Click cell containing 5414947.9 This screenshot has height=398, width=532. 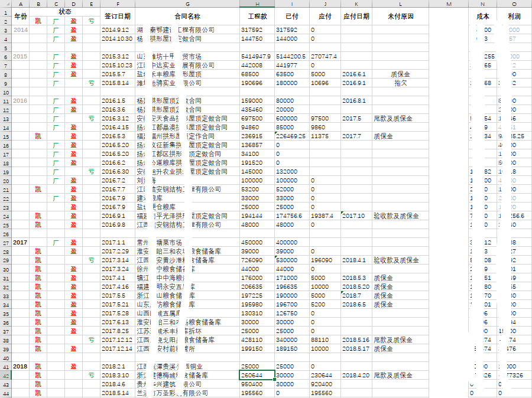257,57
